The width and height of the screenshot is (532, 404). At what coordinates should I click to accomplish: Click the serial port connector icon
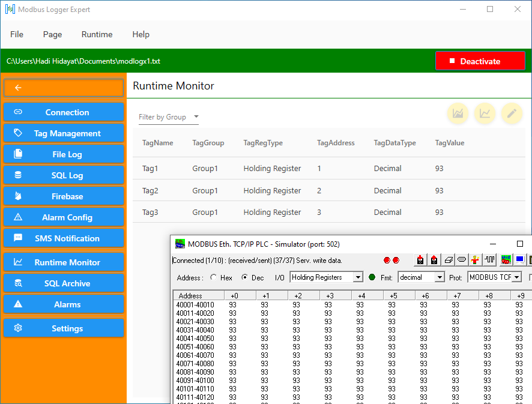point(462,259)
